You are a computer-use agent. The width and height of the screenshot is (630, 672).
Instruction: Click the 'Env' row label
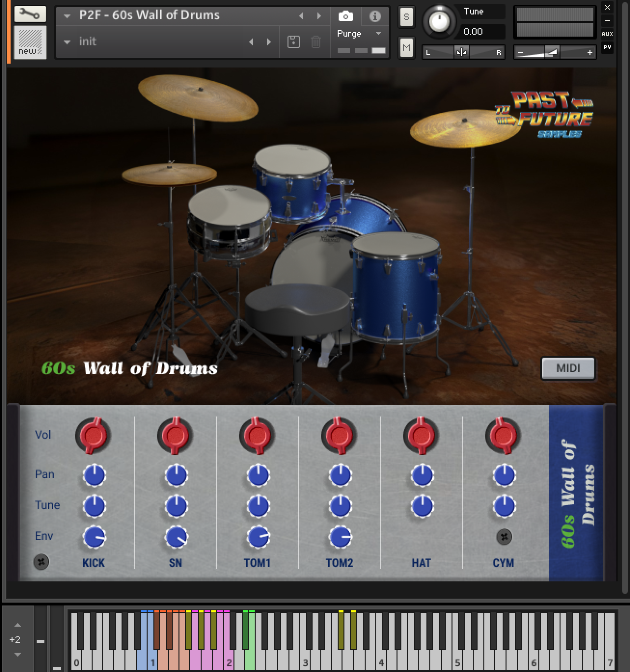(44, 536)
